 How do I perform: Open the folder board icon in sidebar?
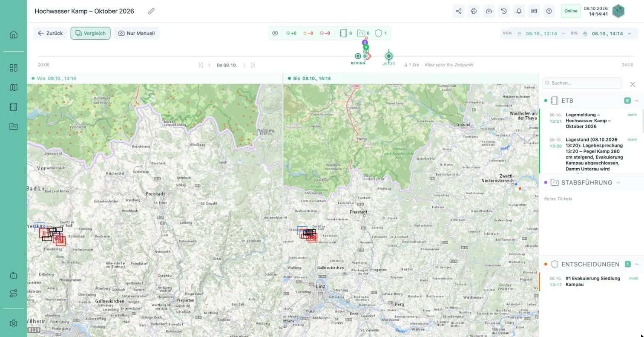[x=13, y=127]
